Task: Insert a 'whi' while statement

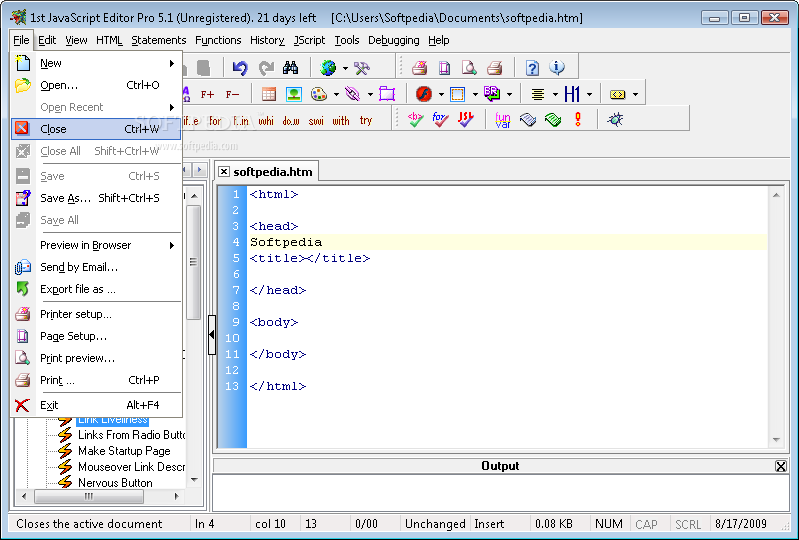Action: click(x=266, y=121)
